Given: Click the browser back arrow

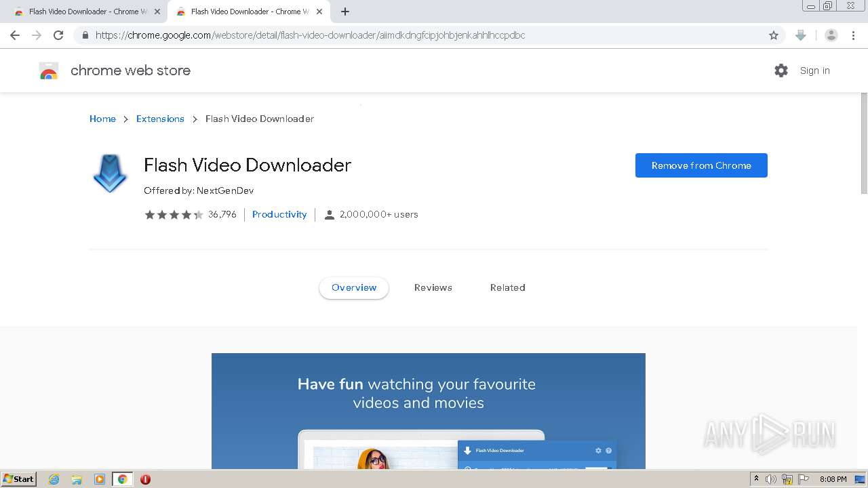Looking at the screenshot, I should coord(15,35).
